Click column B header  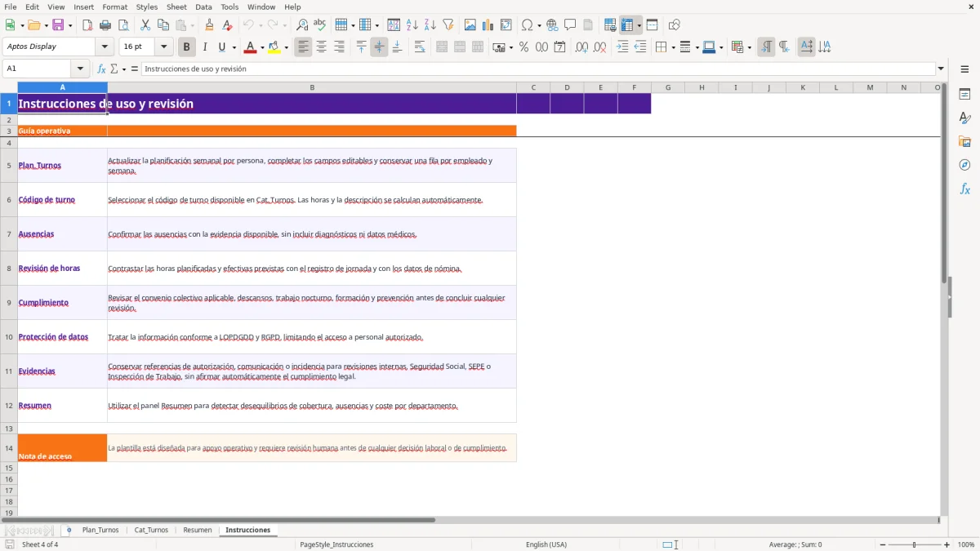312,87
